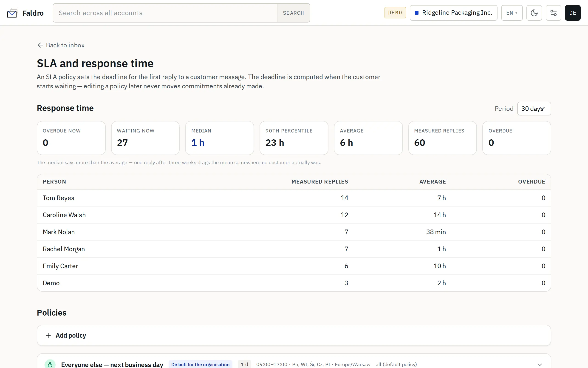Click the SEARCH button
The width and height of the screenshot is (588, 368).
[293, 13]
